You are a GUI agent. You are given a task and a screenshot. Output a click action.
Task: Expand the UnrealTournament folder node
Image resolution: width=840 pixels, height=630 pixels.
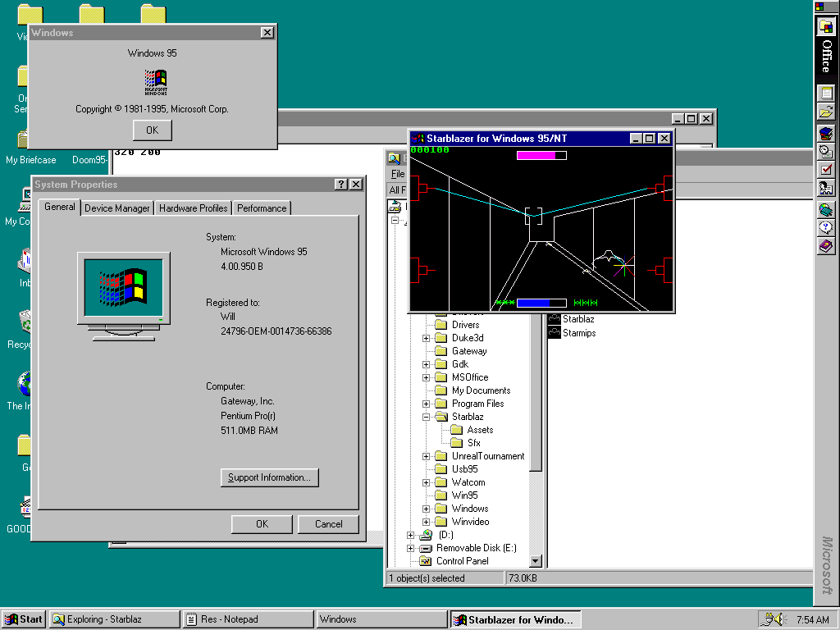[427, 456]
